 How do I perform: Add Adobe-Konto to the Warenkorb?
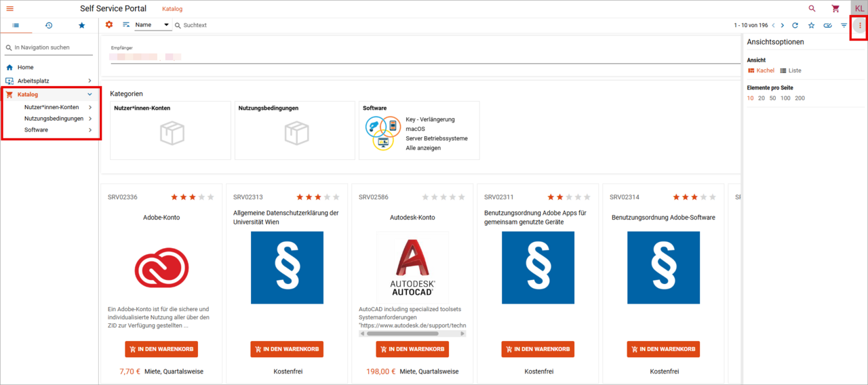161,349
